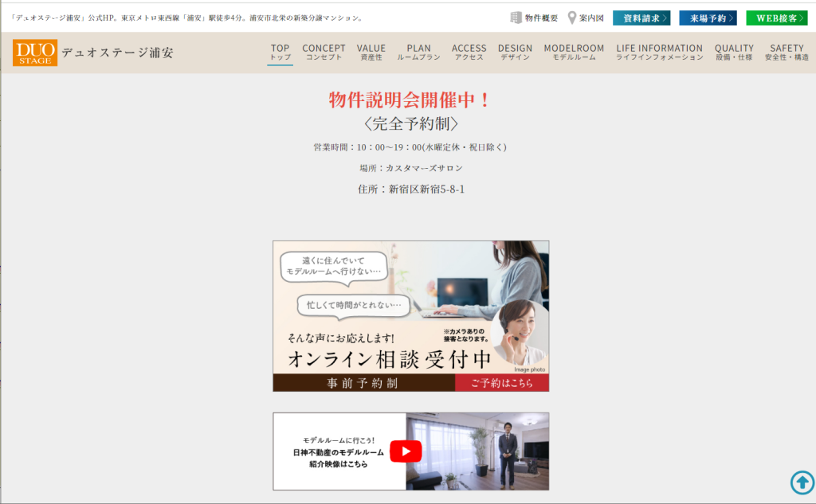
Task: Open the PLAN ルームプラン menu
Action: [418, 53]
